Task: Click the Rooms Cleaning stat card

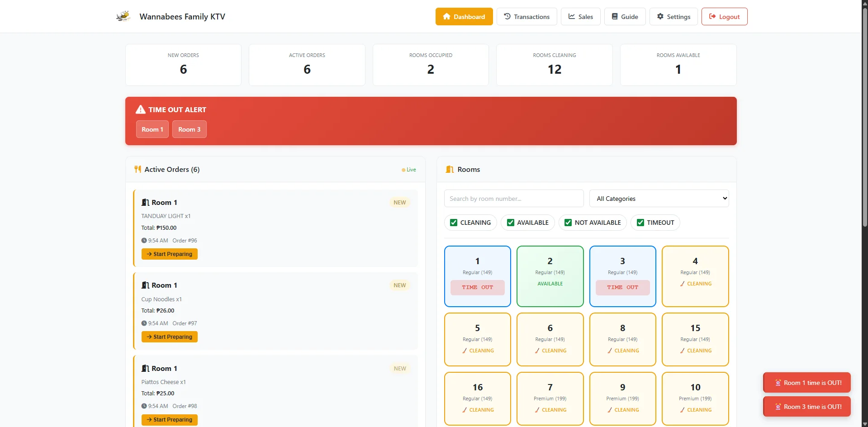Action: [555, 65]
